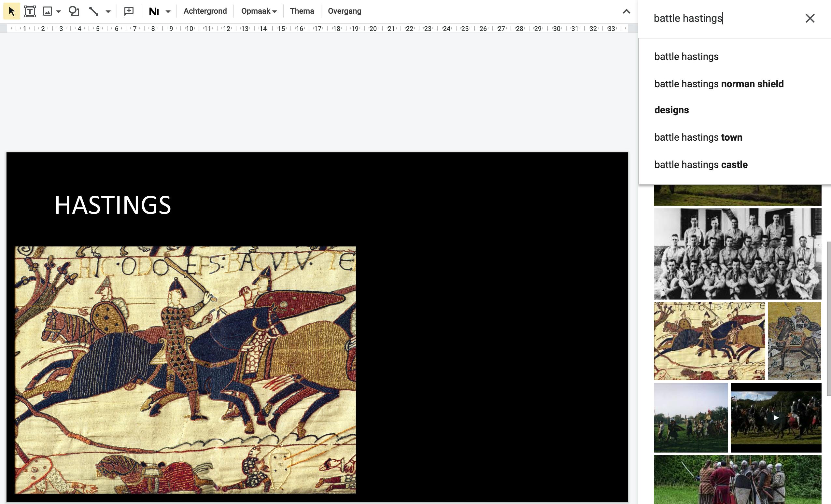The width and height of the screenshot is (831, 504).
Task: Collapse the toolbar with the up chevron
Action: pos(626,11)
